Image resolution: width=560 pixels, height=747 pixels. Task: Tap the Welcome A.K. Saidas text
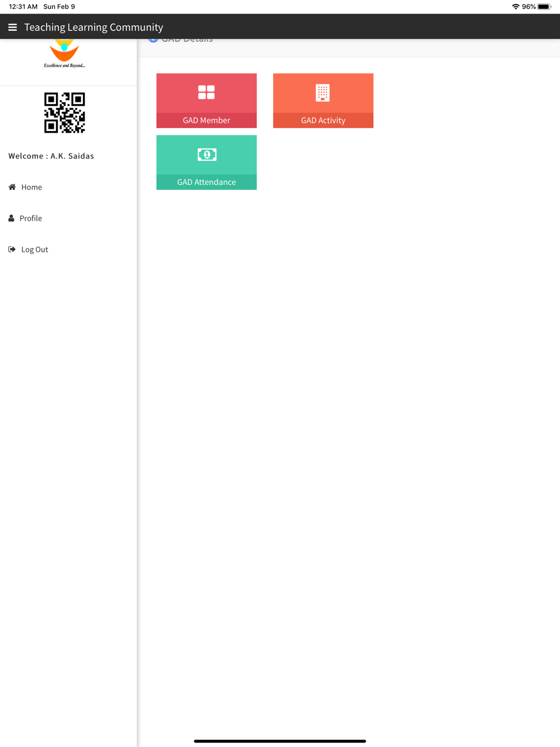click(x=51, y=156)
